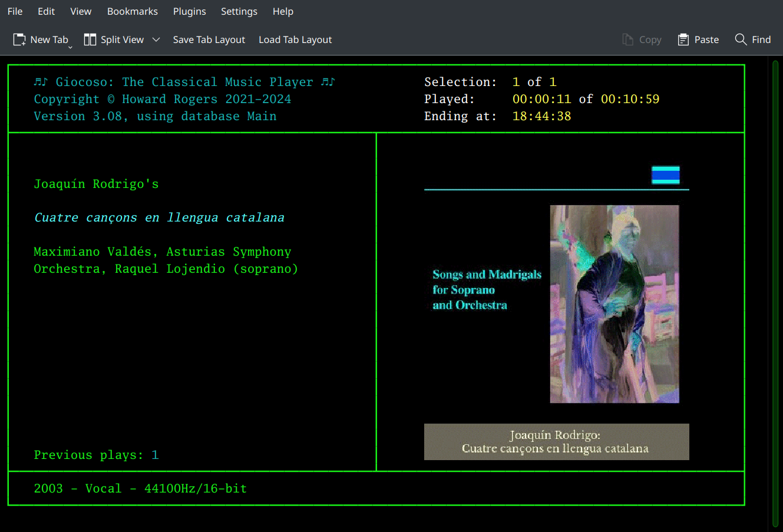The width and height of the screenshot is (783, 532).
Task: Click the Find magnifier icon
Action: pos(741,39)
